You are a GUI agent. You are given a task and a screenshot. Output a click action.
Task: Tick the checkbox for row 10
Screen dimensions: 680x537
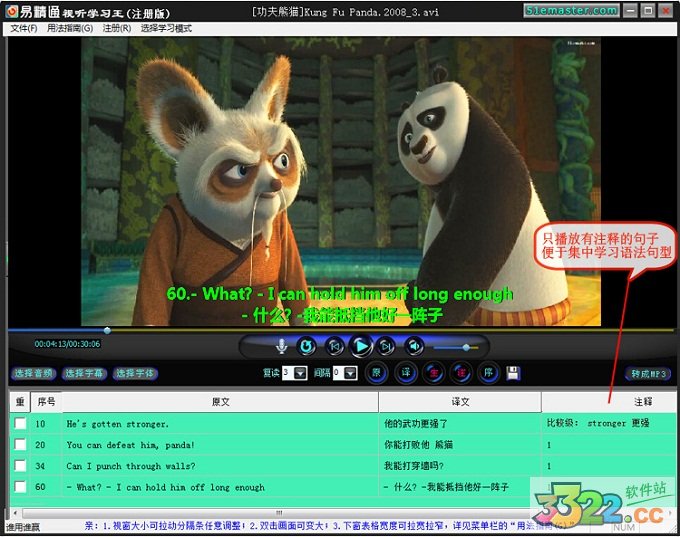(20, 423)
